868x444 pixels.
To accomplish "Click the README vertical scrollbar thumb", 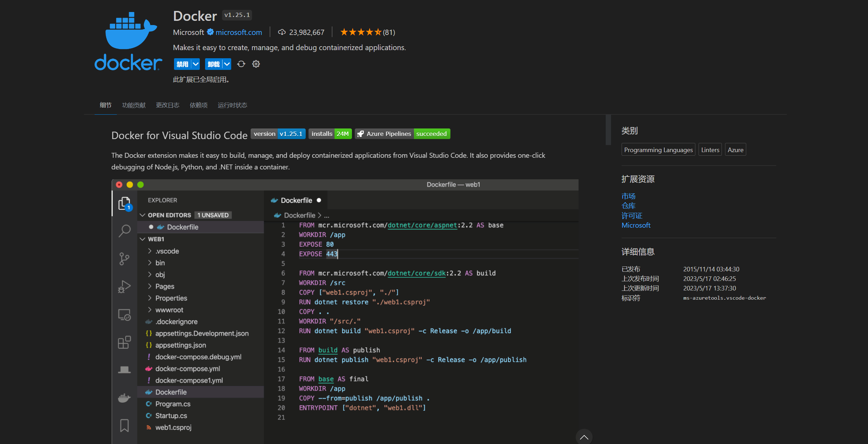I will pyautogui.click(x=608, y=130).
